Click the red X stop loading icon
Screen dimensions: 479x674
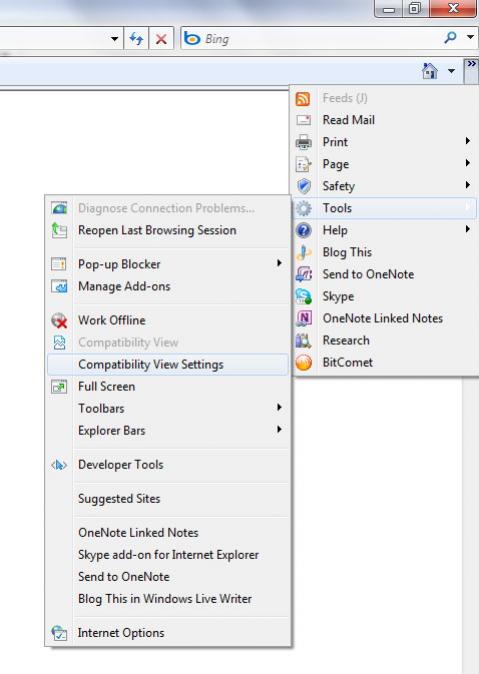161,39
